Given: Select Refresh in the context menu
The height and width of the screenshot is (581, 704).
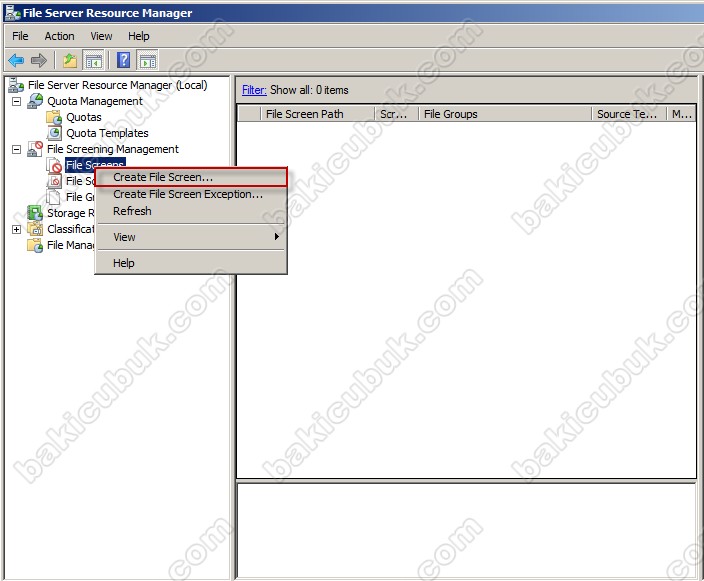Looking at the screenshot, I should coord(191,211).
